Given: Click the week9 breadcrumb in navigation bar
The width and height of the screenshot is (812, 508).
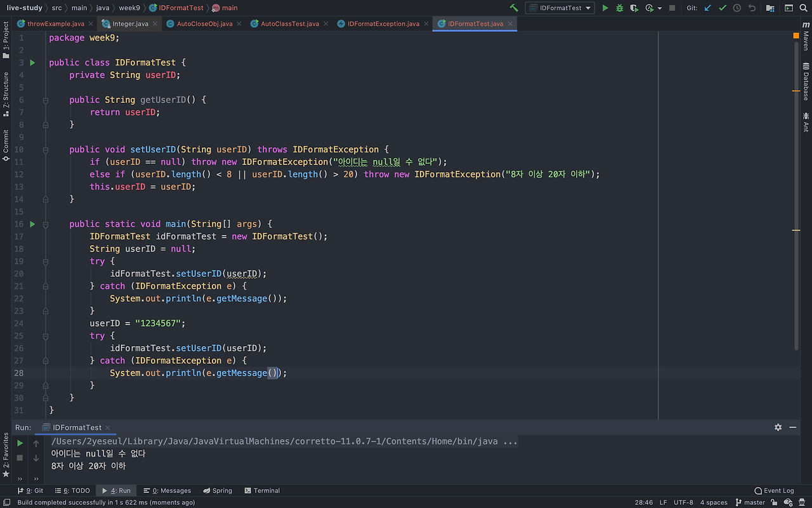Looking at the screenshot, I should tap(129, 8).
